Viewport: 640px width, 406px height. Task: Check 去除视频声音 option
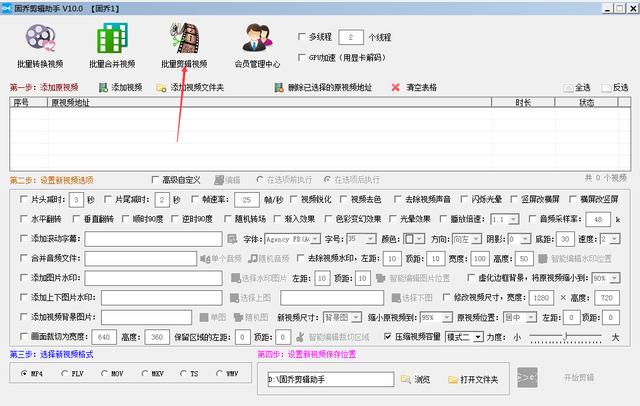398,199
